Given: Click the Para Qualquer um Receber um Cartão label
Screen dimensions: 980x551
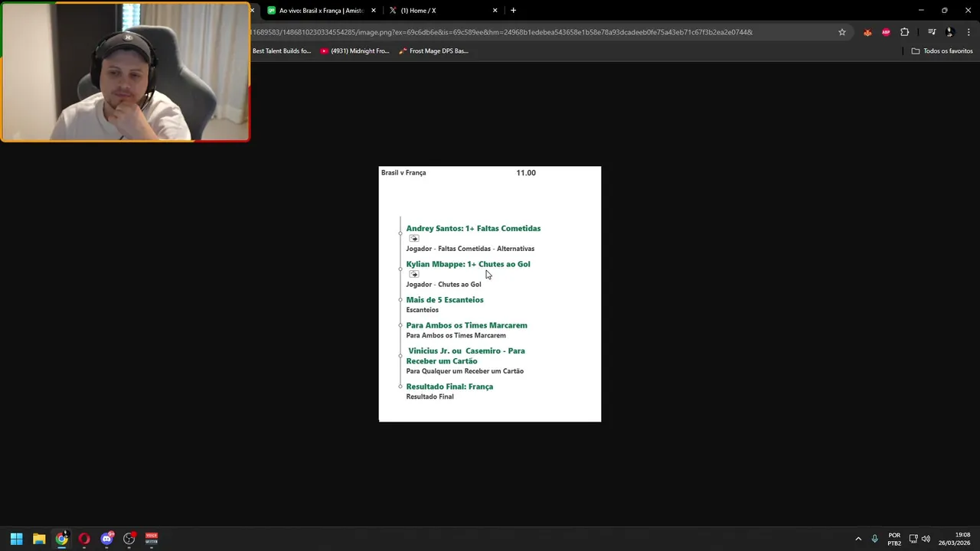Looking at the screenshot, I should point(465,371).
